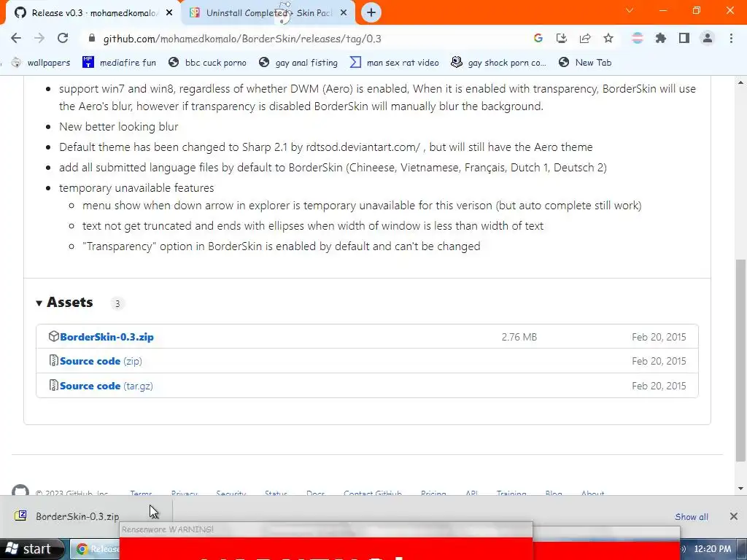Share this page icon

click(x=584, y=38)
